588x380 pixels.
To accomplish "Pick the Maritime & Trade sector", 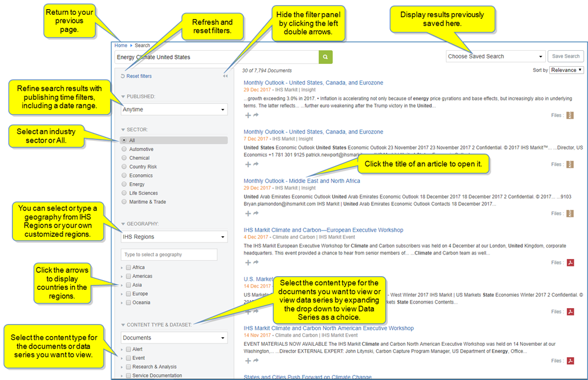I will [x=124, y=202].
